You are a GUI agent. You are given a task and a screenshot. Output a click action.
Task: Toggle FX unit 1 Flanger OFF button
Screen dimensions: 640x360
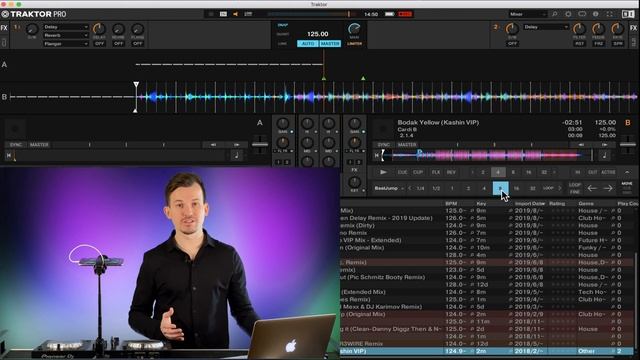pyautogui.click(x=138, y=43)
